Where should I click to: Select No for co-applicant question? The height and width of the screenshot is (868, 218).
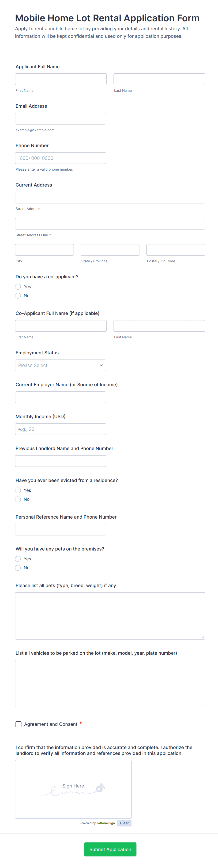pos(18,295)
